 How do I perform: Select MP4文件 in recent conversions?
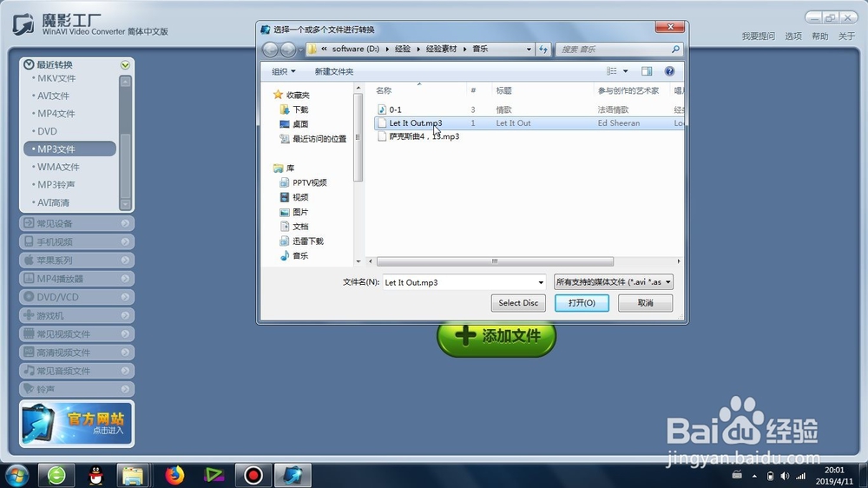point(56,114)
